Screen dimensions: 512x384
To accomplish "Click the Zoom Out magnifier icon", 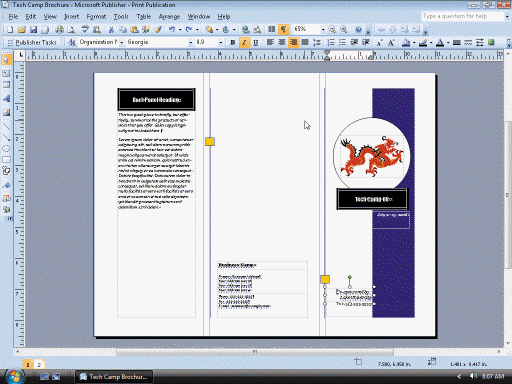I will click(x=332, y=30).
